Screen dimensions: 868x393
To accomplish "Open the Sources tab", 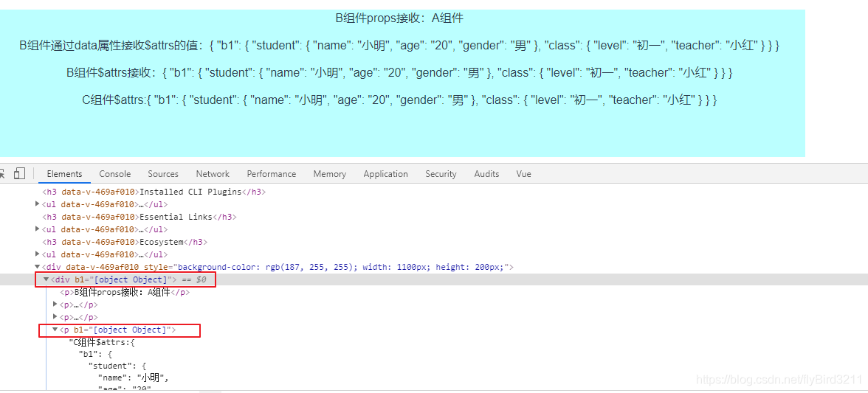I will pyautogui.click(x=163, y=173).
